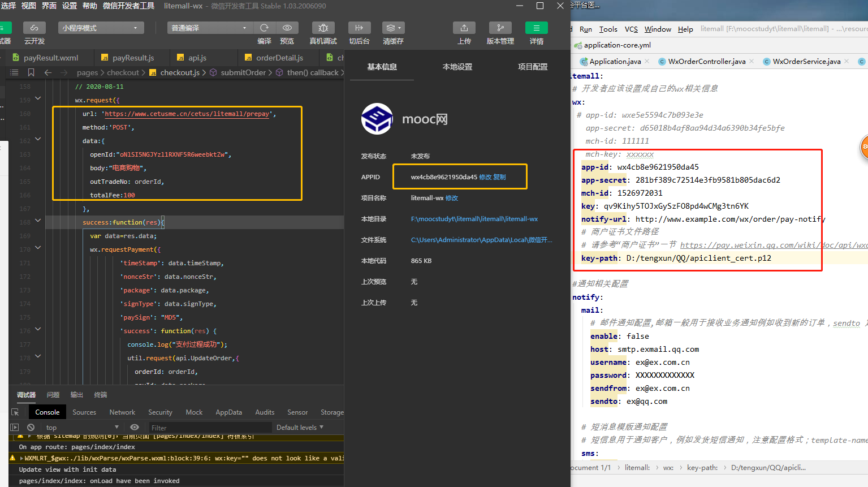Click the 预览 preview eye icon
This screenshot has width=868, height=487.
point(287,28)
